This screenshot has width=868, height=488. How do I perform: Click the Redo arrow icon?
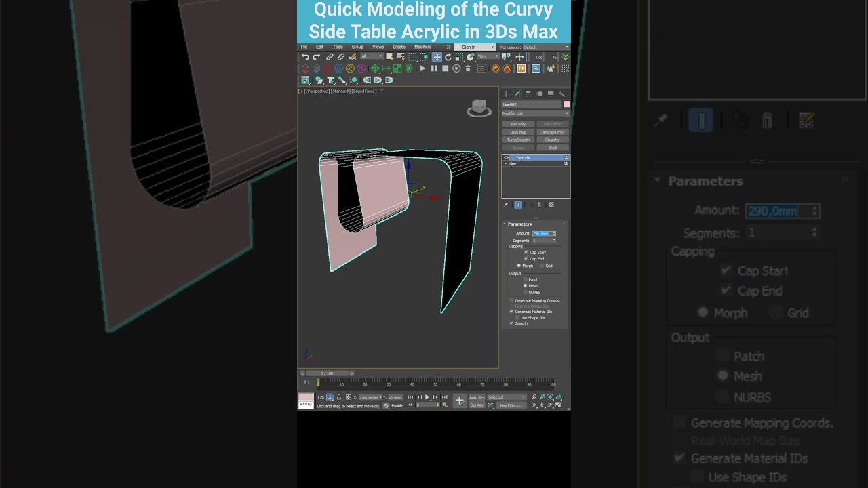[316, 57]
